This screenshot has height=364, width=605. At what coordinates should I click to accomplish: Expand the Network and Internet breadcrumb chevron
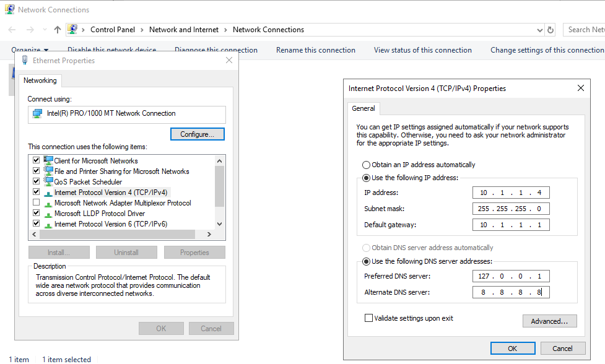click(x=227, y=30)
